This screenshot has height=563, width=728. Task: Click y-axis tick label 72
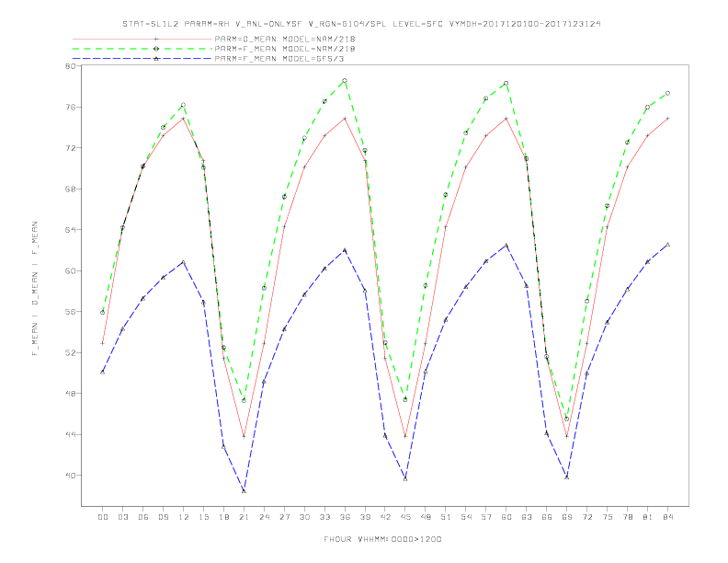[x=70, y=148]
